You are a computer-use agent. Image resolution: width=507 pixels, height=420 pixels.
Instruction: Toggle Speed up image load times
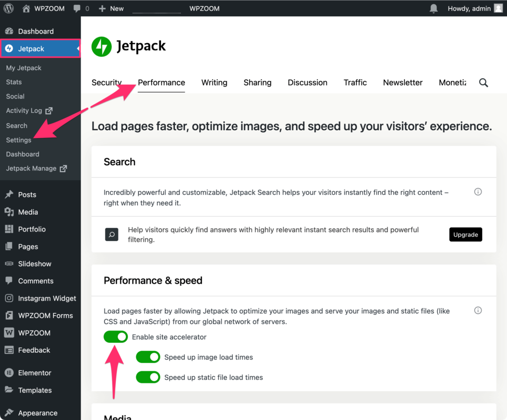(148, 357)
